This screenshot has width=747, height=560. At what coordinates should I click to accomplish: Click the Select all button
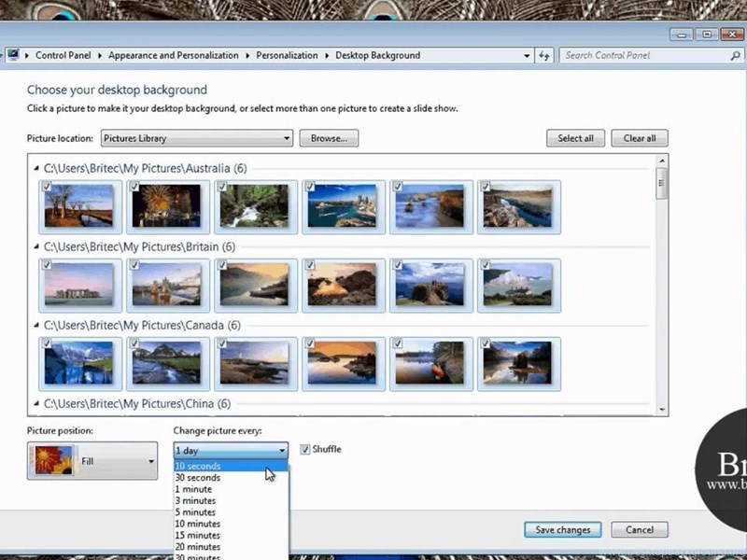[575, 138]
